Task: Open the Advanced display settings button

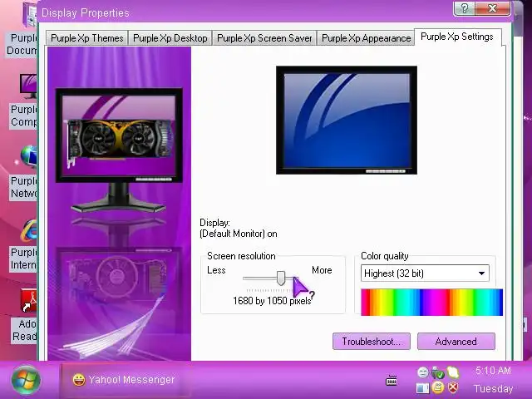Action: pos(456,342)
